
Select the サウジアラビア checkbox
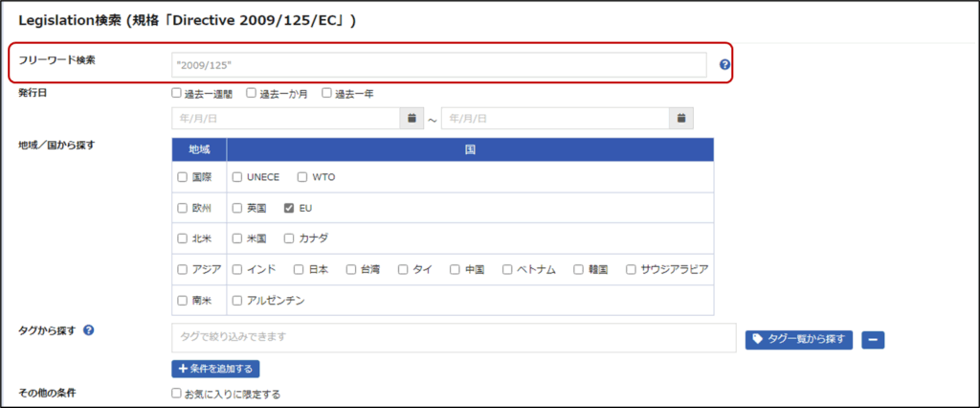(x=631, y=269)
